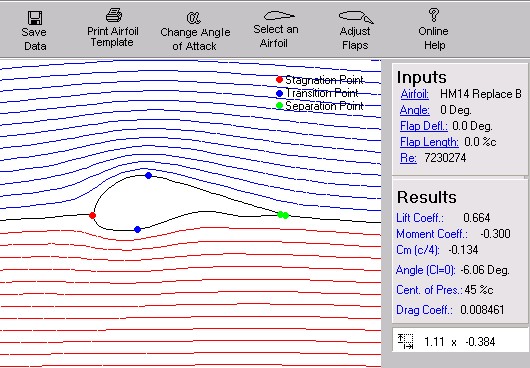Open Online Help question mark icon

coord(434,15)
